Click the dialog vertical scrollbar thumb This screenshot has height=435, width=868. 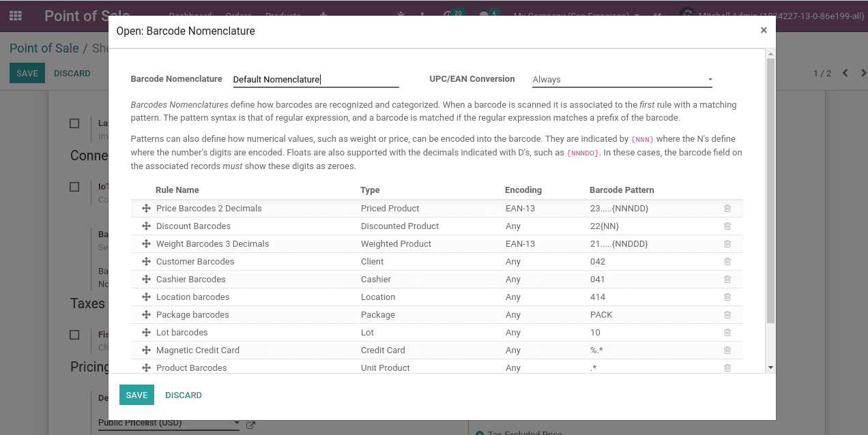pos(770,191)
